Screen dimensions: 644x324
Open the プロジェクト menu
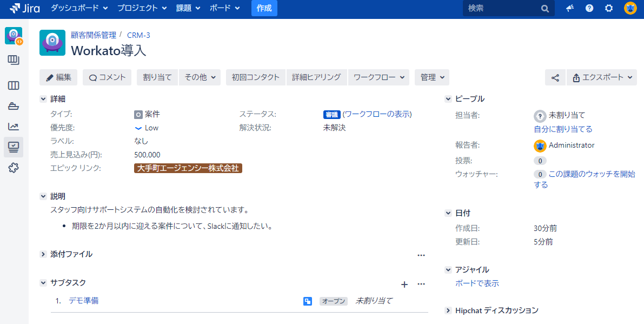(x=142, y=8)
